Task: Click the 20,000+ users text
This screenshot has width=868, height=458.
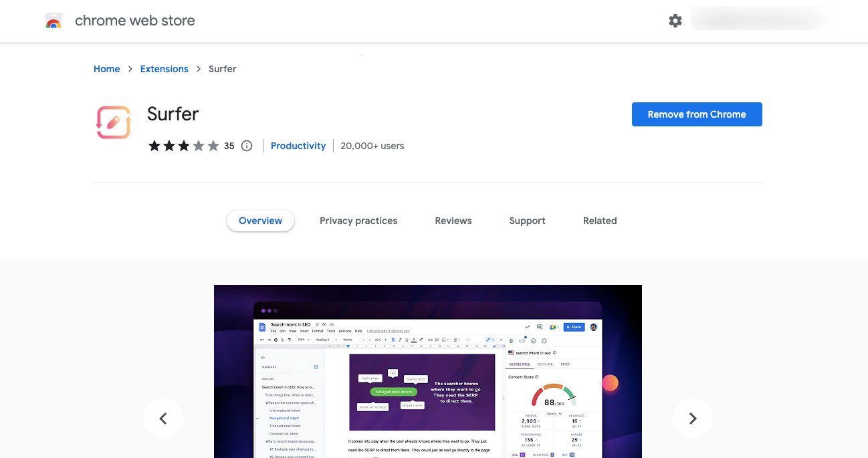Action: click(372, 146)
